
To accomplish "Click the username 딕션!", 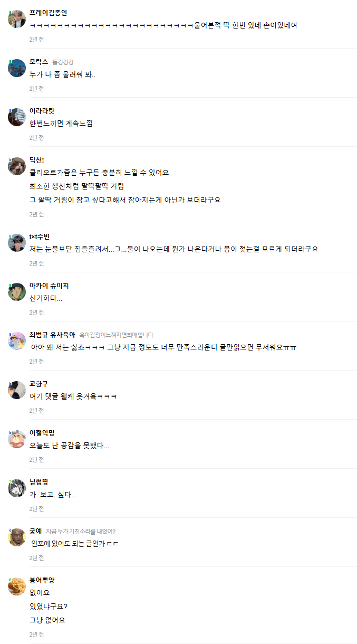I will coord(37,160).
